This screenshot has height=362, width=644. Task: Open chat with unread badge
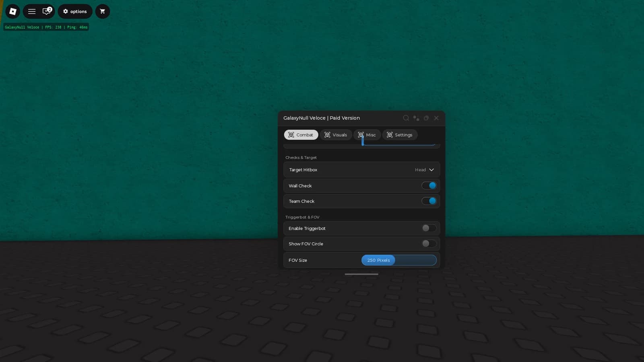point(47,11)
